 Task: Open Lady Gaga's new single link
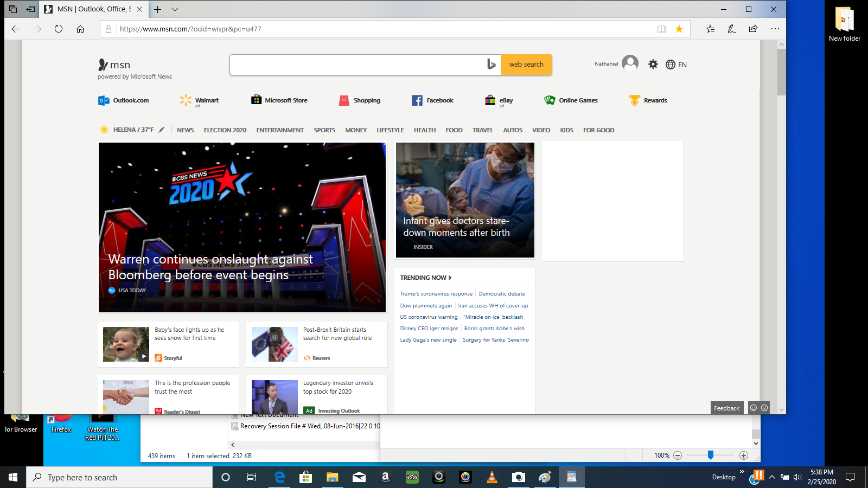click(x=428, y=340)
